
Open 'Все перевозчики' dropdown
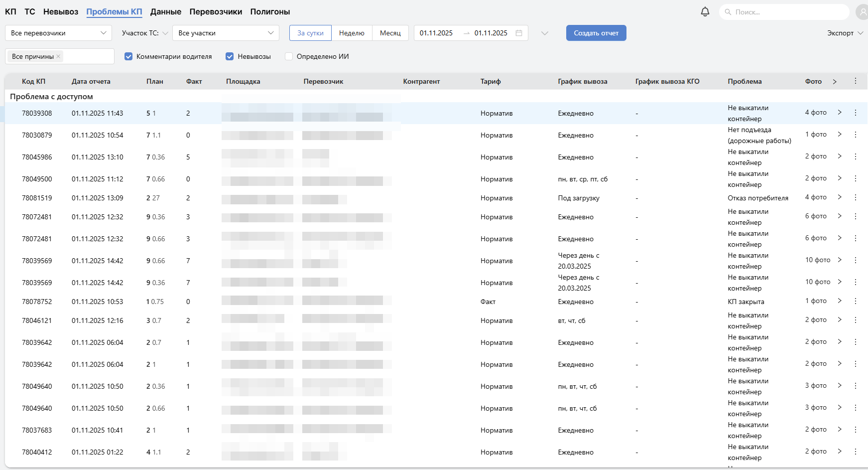(x=59, y=33)
